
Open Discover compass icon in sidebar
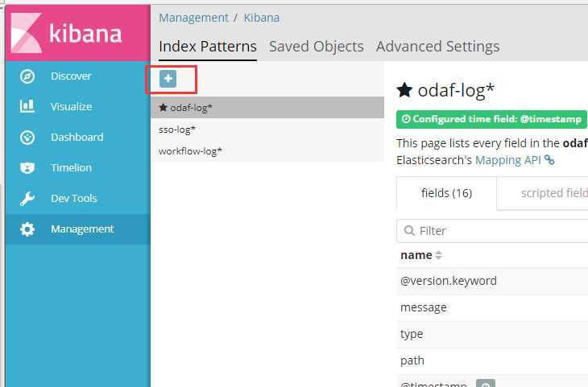point(27,76)
